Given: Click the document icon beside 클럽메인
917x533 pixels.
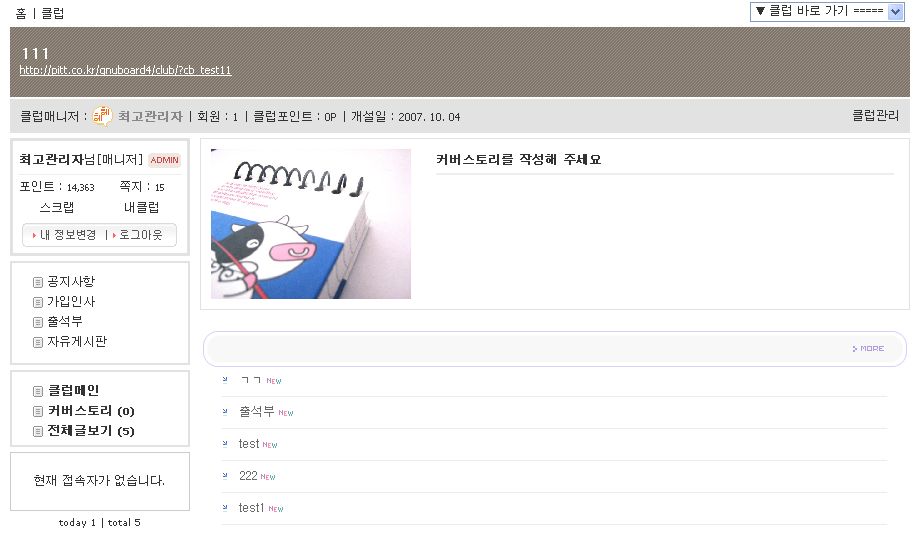Looking at the screenshot, I should [38, 391].
